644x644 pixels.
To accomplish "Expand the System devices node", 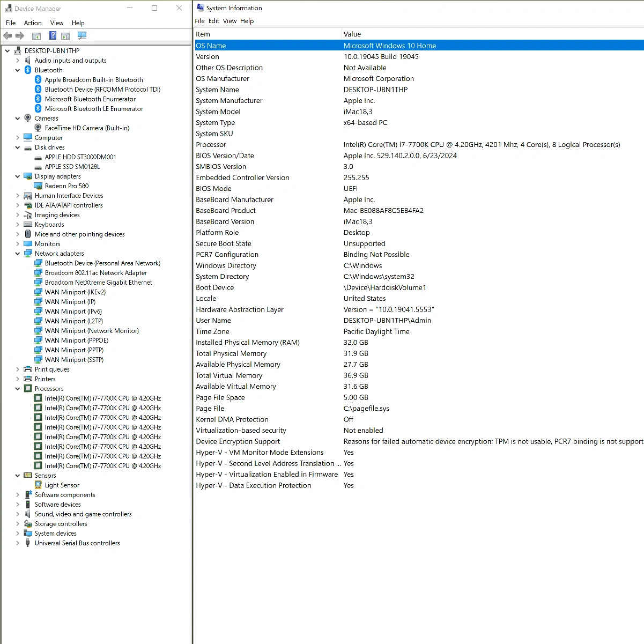I will (18, 534).
